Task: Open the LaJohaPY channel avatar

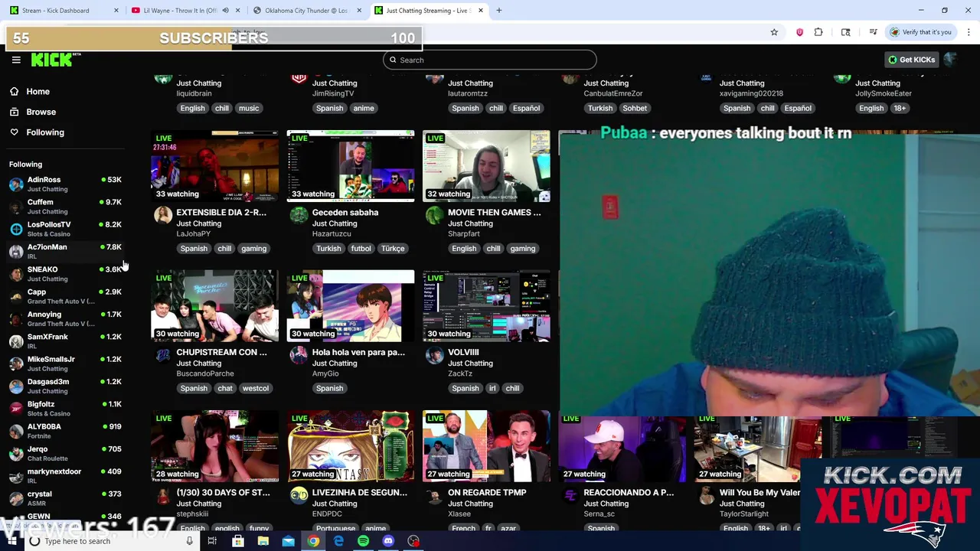Action: point(162,216)
